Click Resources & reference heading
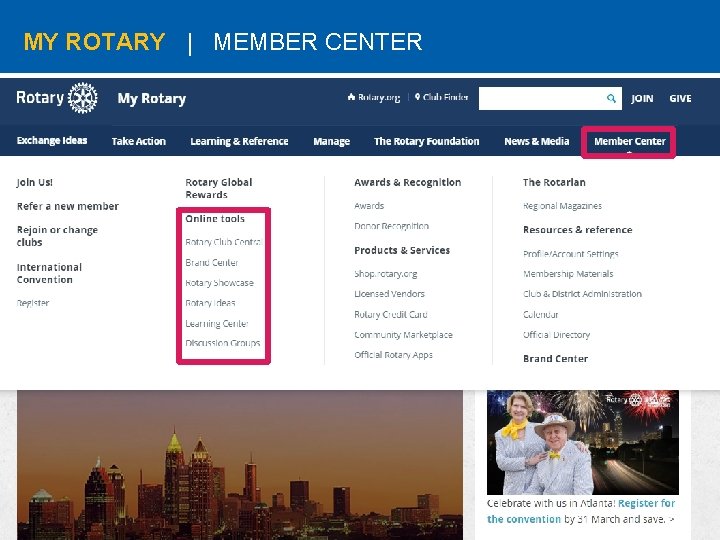The height and width of the screenshot is (540, 720). coord(578,230)
